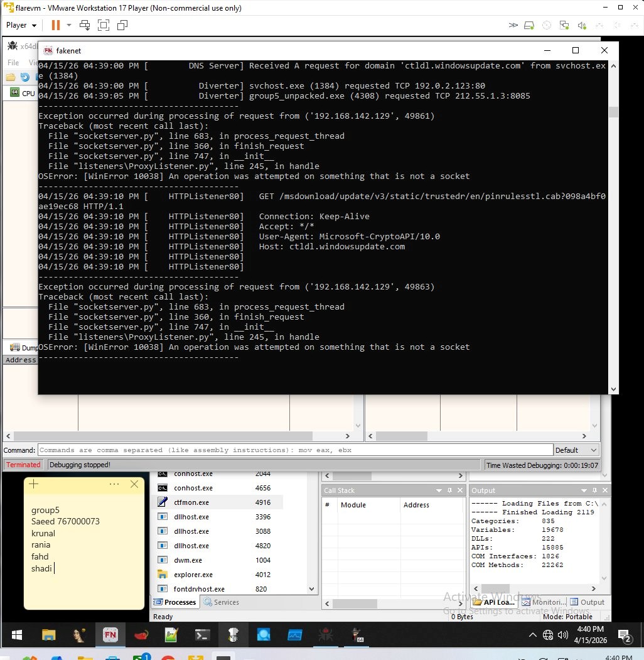Switch to the API Loader tab
Viewport: 644px width, 660px height.
coord(494,602)
